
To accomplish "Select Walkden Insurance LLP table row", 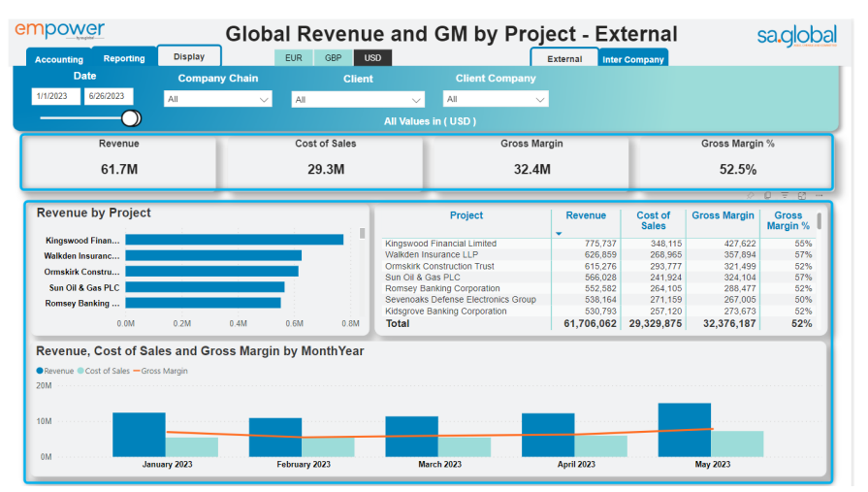I will click(x=597, y=254).
